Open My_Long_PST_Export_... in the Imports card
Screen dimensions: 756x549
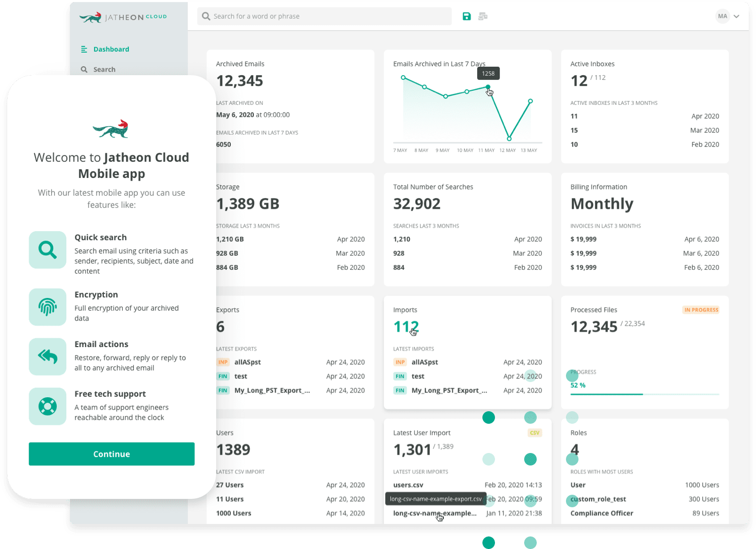450,390
